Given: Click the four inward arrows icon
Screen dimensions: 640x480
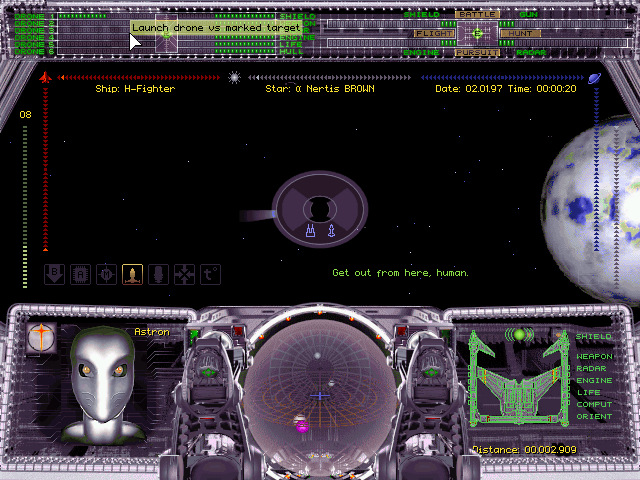Looking at the screenshot, I should (184, 274).
